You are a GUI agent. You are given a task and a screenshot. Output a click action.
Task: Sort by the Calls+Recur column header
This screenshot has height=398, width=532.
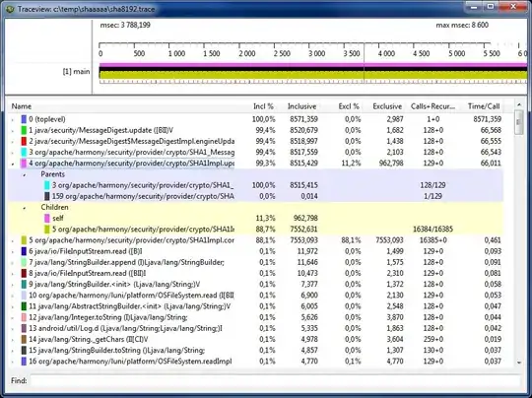pos(432,106)
